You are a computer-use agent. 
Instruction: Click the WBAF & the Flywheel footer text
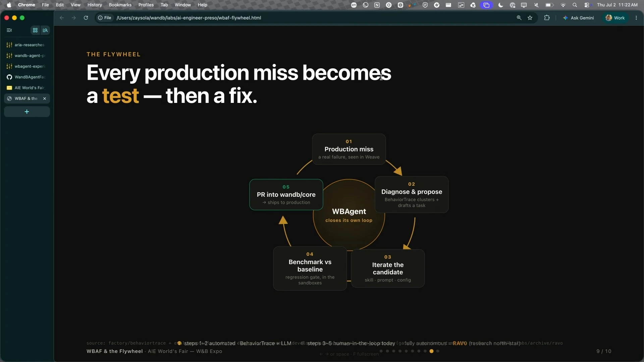pyautogui.click(x=114, y=351)
